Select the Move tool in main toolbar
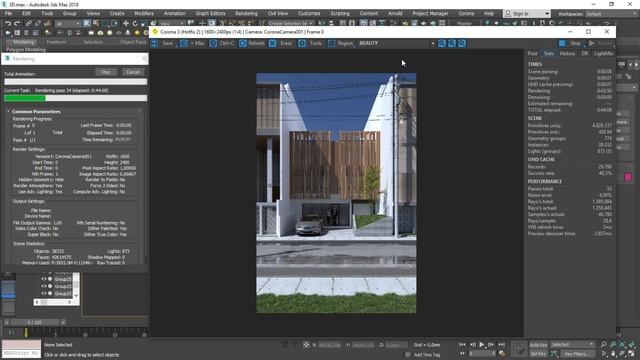Screen dimensions: 640x360 point(126,24)
